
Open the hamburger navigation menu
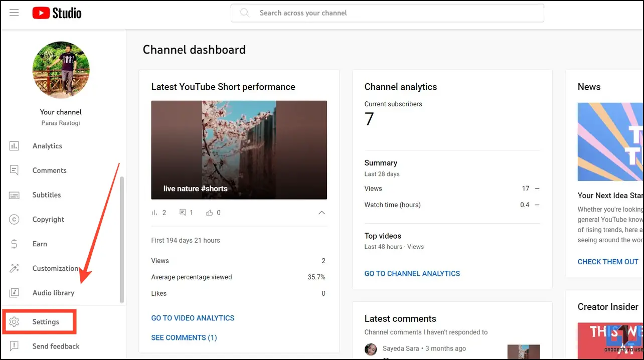click(14, 13)
